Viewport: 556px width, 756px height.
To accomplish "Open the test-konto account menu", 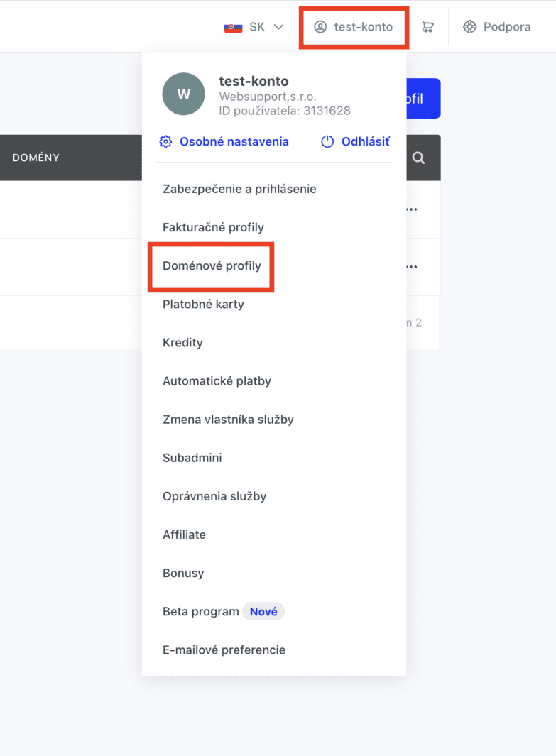I will pos(354,27).
